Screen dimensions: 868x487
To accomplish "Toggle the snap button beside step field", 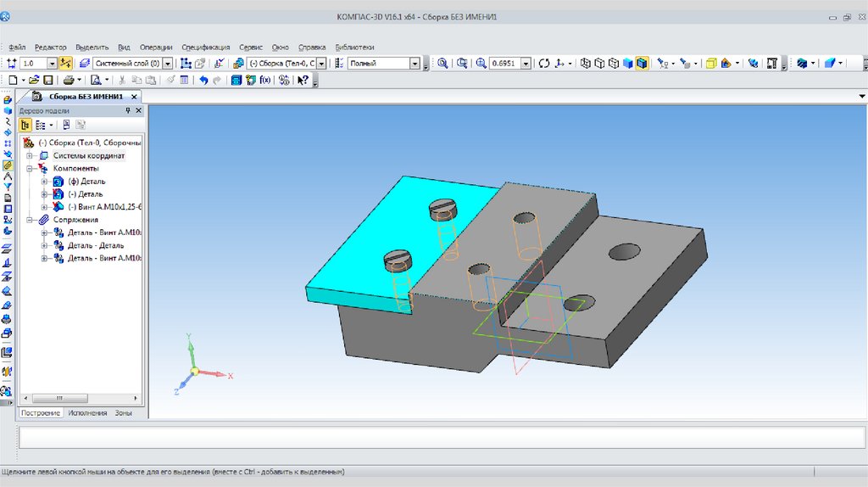I will point(66,64).
